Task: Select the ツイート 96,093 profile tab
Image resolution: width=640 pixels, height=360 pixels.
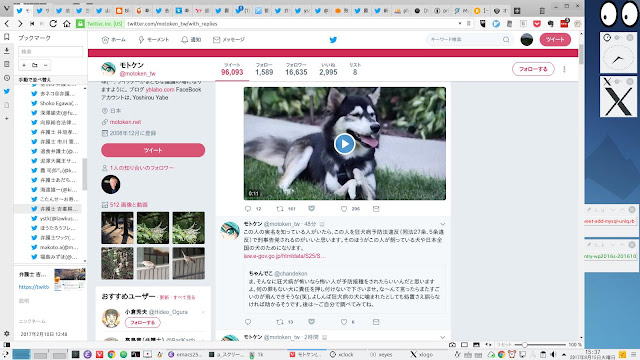Action: (x=232, y=69)
